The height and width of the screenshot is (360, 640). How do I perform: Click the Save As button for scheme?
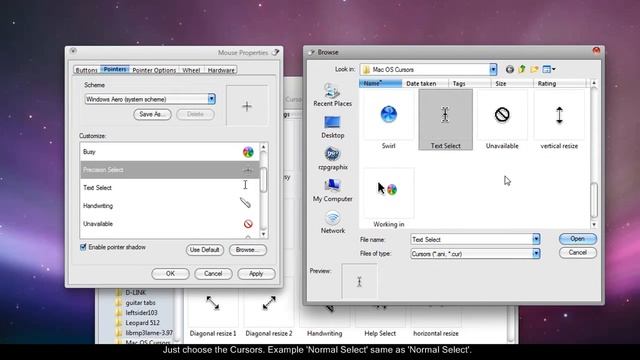pos(152,114)
